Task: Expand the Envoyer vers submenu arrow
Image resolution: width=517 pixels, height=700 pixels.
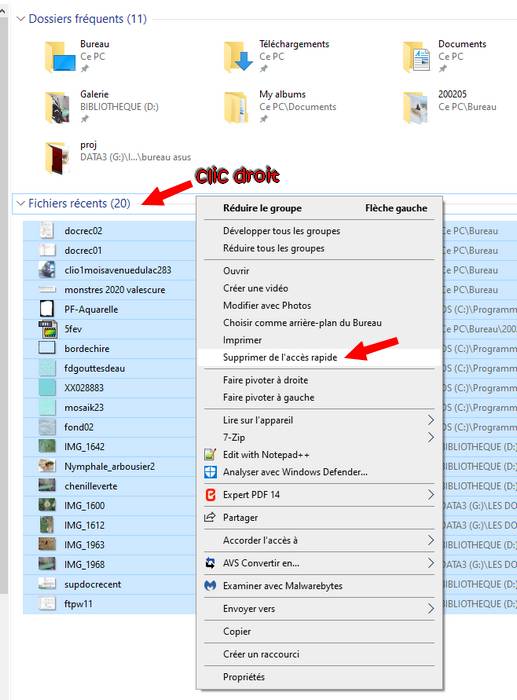Action: pos(430,608)
